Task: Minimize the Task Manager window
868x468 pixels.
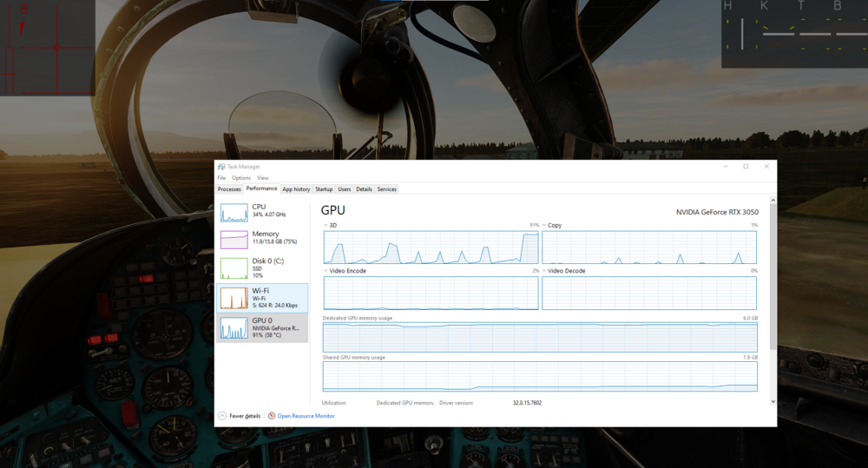Action: [x=725, y=167]
